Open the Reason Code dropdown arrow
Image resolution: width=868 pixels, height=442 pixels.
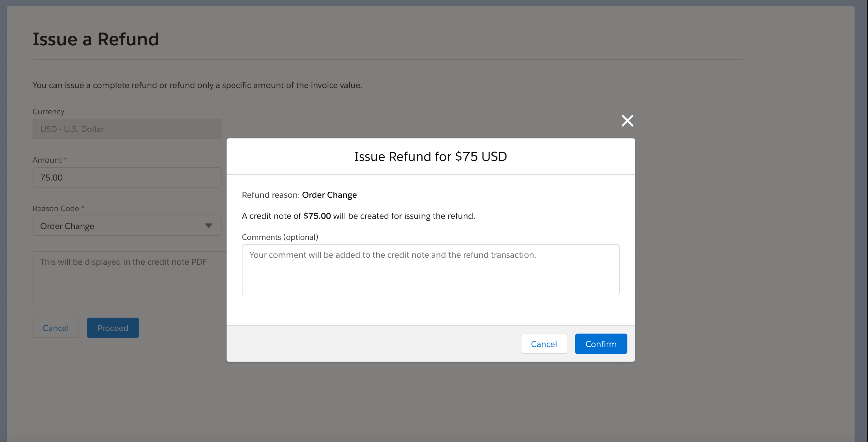(209, 226)
